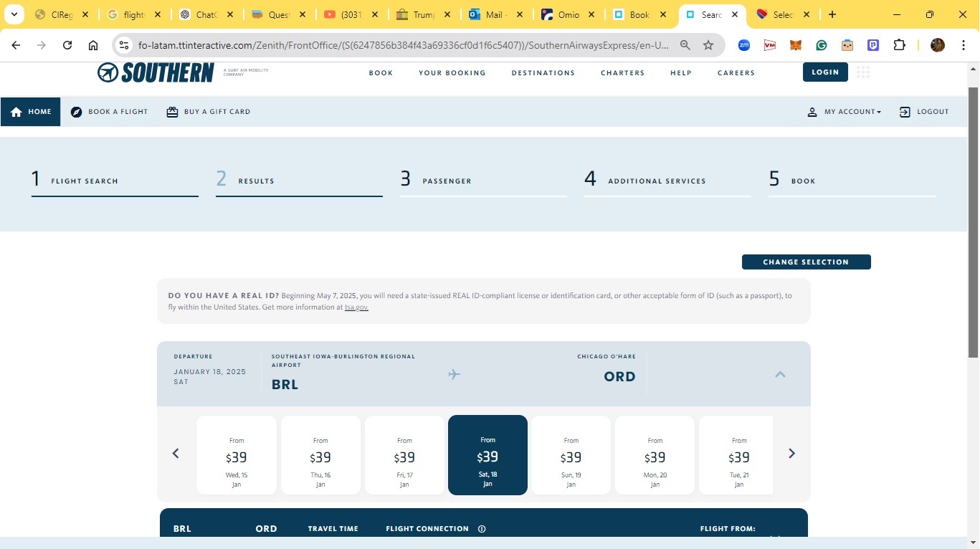The image size is (980, 549).
Task: Open the tsa.gov link
Action: coord(356,307)
